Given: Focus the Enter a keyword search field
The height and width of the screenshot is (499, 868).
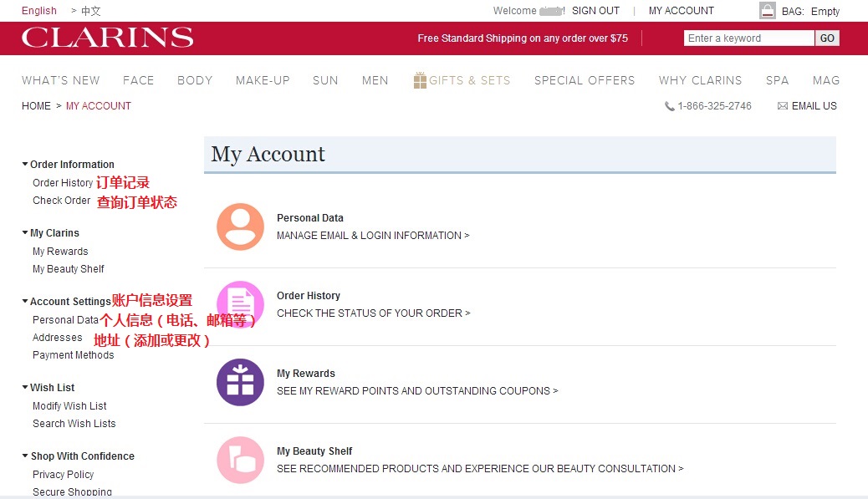Looking at the screenshot, I should click(x=749, y=38).
